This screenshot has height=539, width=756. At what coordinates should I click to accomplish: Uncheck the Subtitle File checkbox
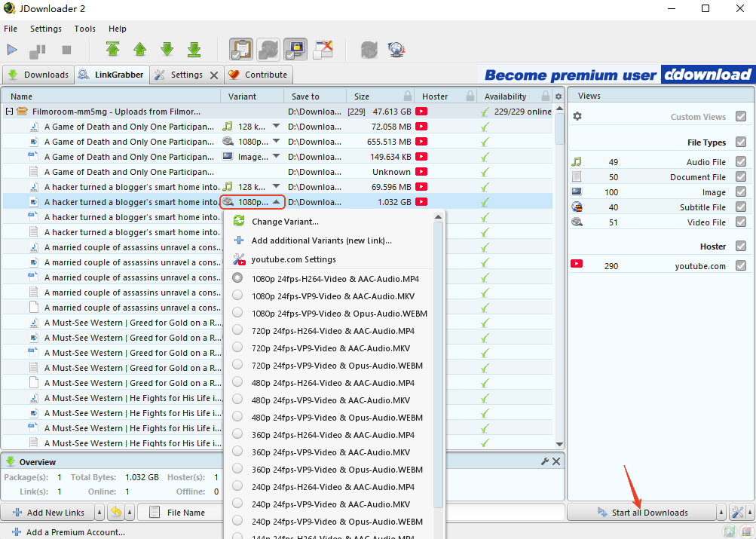(741, 207)
